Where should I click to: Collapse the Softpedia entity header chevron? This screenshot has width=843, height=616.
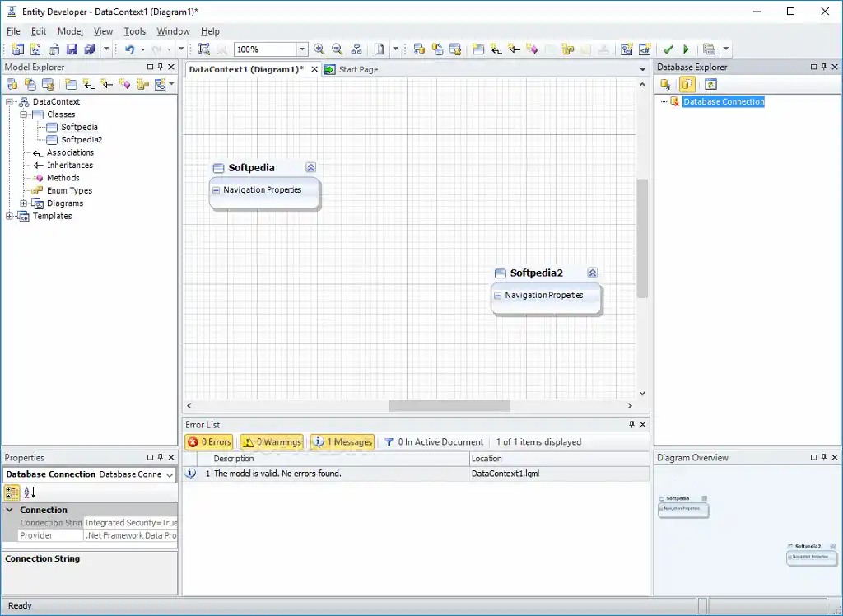pos(310,167)
